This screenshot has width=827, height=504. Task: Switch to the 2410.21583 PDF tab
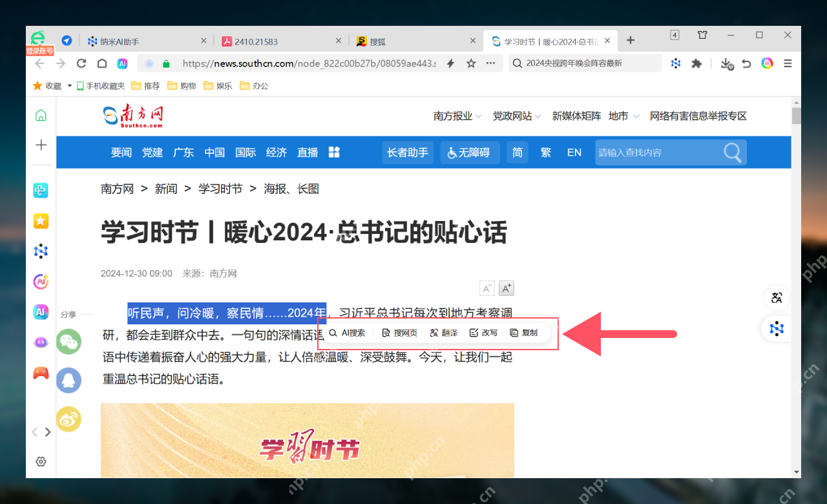tap(257, 41)
